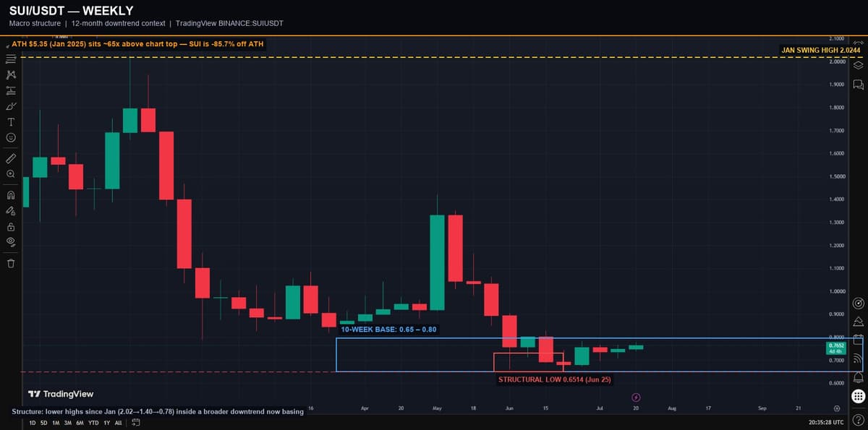Set the chart range to 5D
Screen dimensions: 868x430
(44, 423)
